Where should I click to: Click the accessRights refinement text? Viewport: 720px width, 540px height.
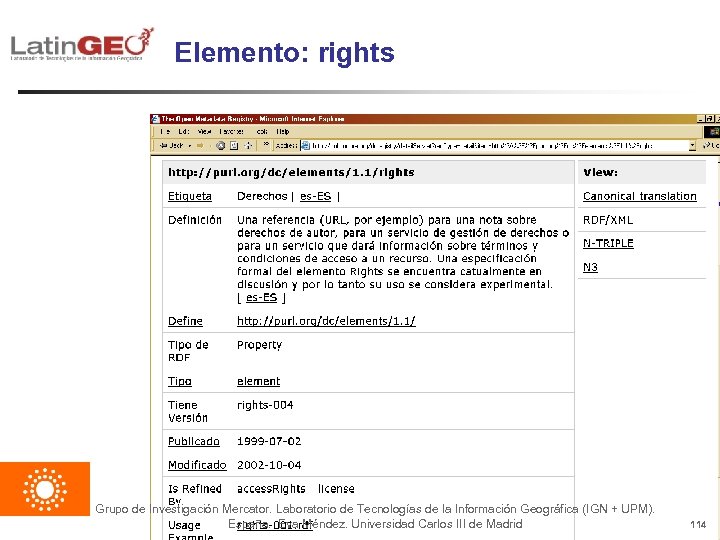[x=271, y=489]
